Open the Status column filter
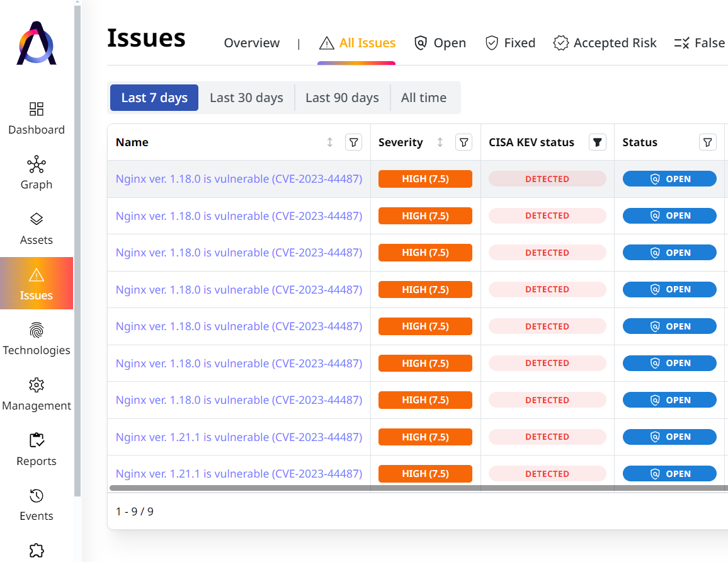 [x=707, y=142]
